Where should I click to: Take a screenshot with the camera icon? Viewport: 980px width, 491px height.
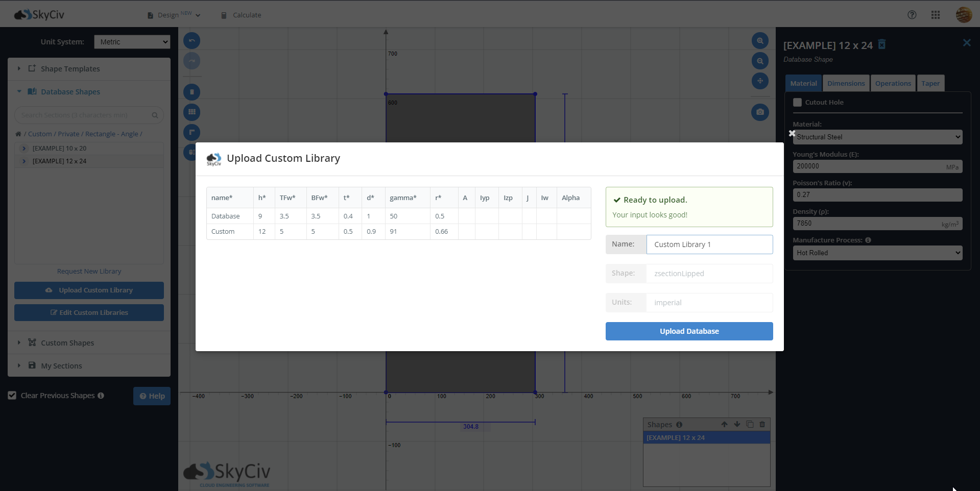tap(760, 112)
